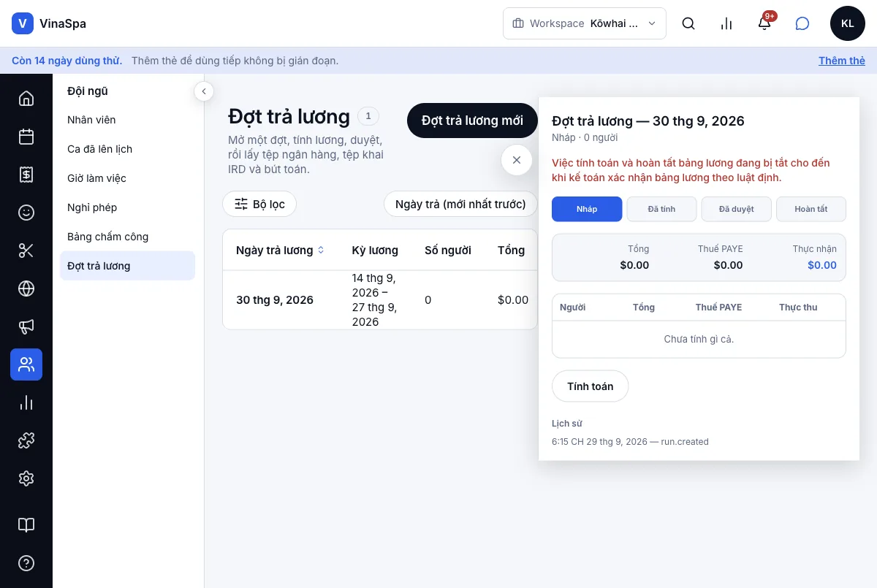Open the receipt billing icon in sidebar
Viewport: 877px width, 588px height.
click(x=26, y=174)
